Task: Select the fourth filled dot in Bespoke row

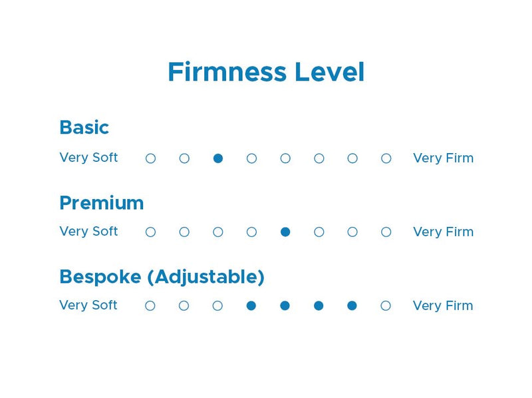Action: pos(251,305)
